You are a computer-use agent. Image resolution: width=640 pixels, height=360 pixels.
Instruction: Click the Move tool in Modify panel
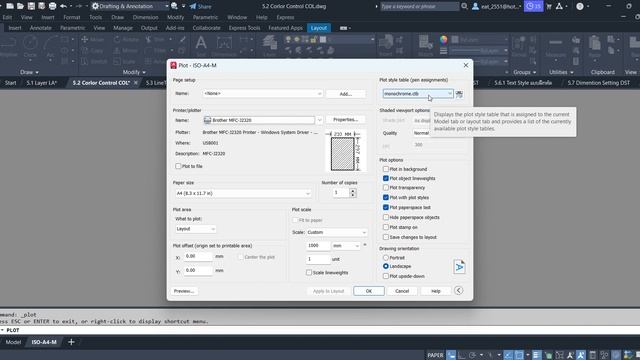(x=93, y=40)
